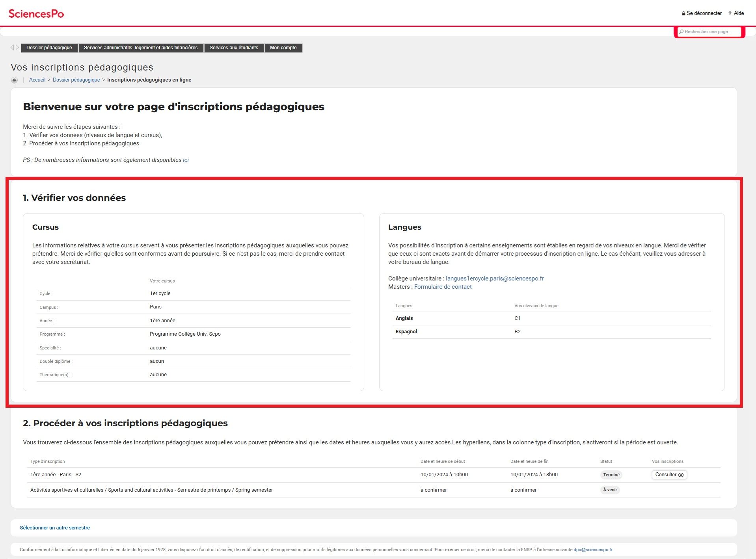This screenshot has width=756, height=559.
Task: Open the Services administratifs et aides financières tab
Action: tap(141, 48)
